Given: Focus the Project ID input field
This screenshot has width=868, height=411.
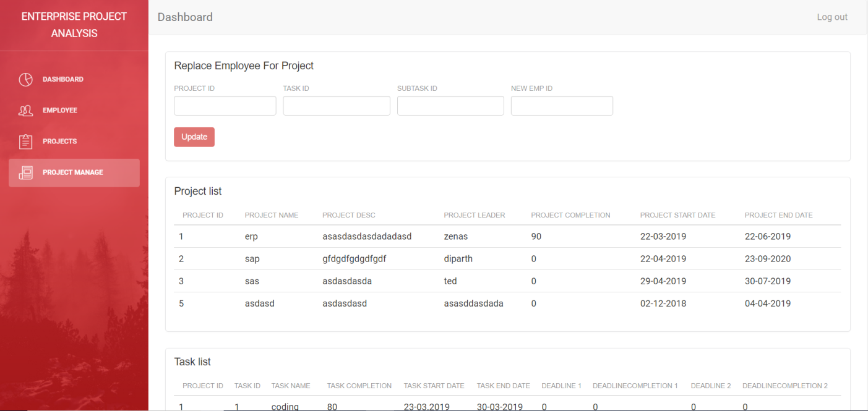Looking at the screenshot, I should coord(225,106).
